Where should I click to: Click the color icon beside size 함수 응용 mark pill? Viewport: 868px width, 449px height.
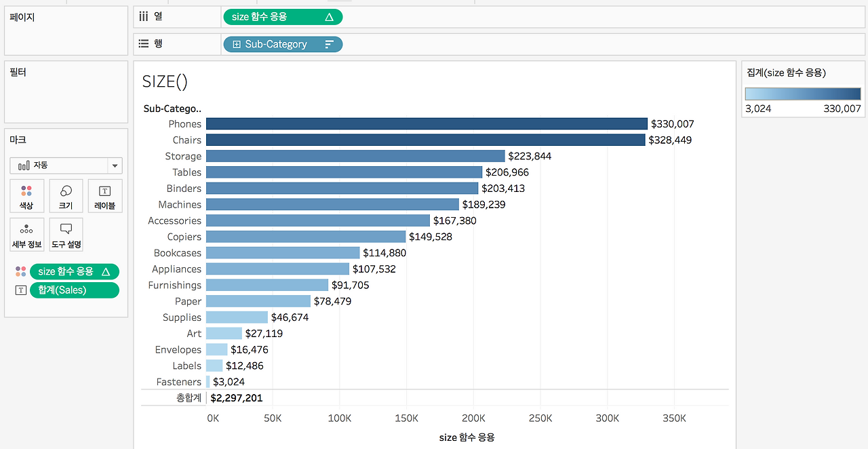point(20,271)
